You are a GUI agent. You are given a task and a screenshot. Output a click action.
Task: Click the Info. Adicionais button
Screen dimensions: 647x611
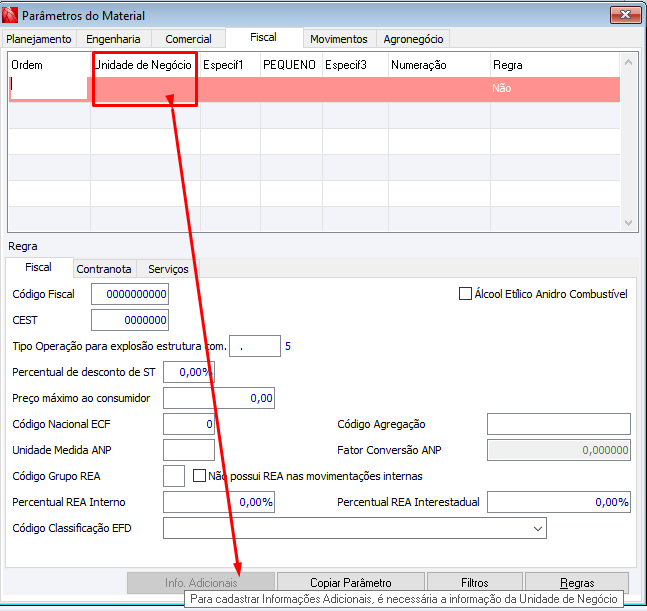(x=201, y=583)
